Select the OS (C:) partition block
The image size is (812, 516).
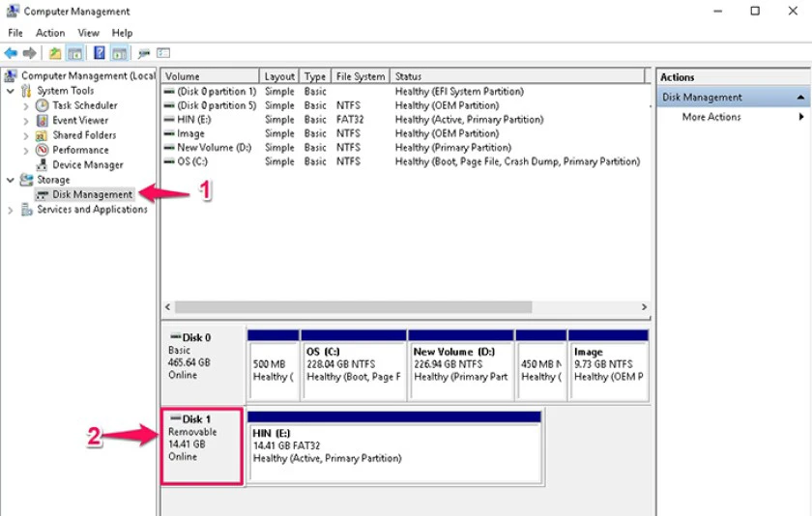point(354,365)
